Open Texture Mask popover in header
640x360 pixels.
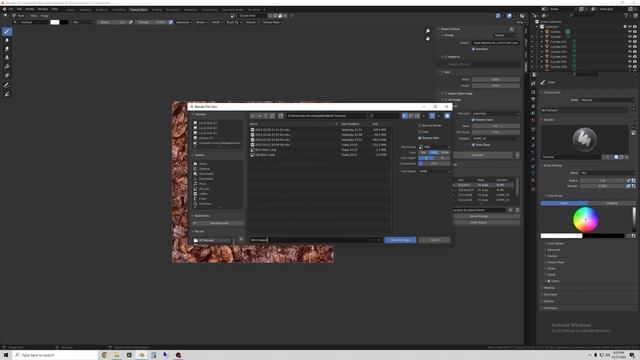coord(272,22)
